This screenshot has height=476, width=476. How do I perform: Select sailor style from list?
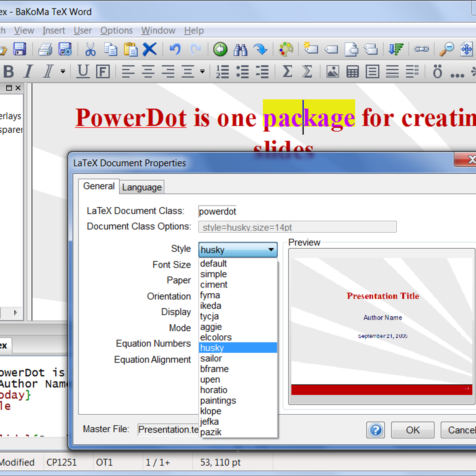238,358
